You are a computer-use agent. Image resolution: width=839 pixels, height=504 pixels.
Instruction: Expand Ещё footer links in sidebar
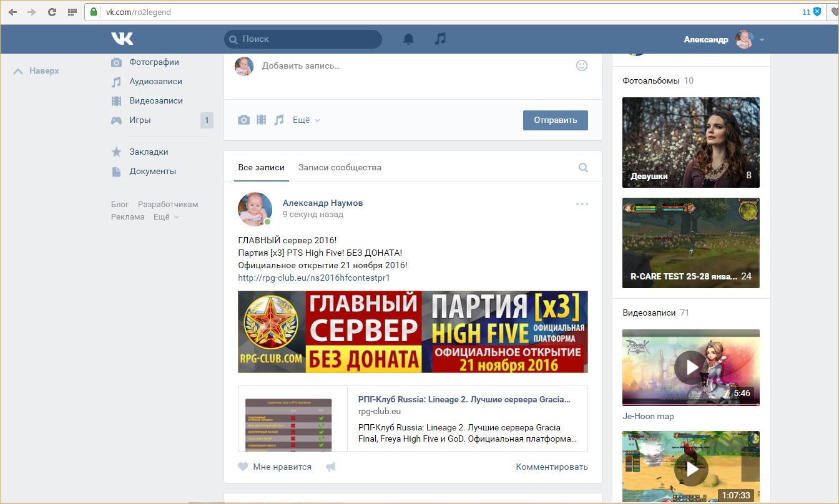[166, 216]
